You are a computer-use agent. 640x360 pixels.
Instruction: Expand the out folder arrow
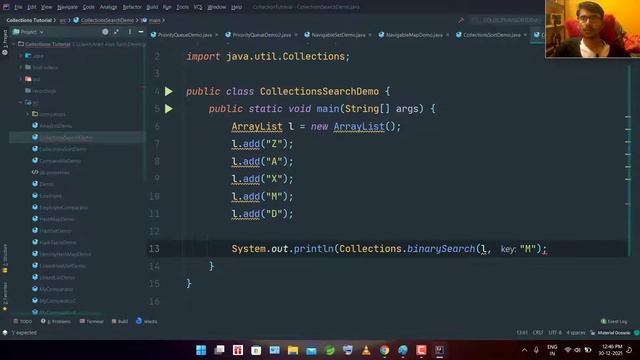(x=21, y=79)
